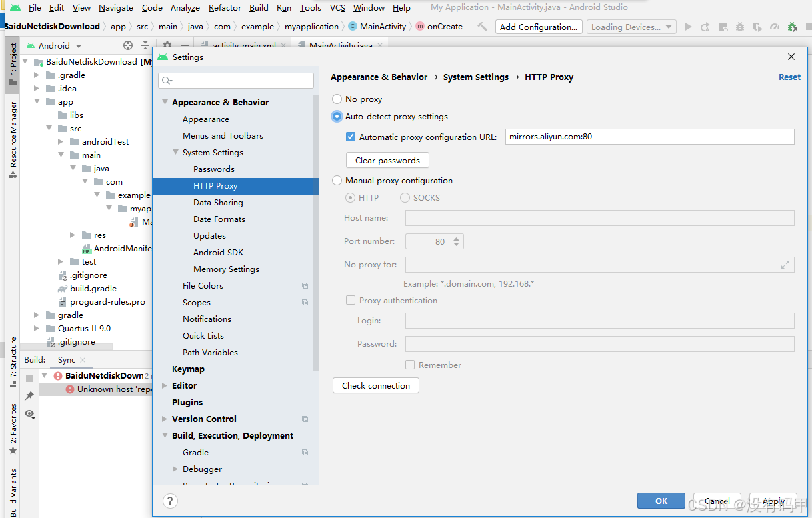Open the Build Variants side tab
Screen dimensions: 812x518
coord(13,492)
